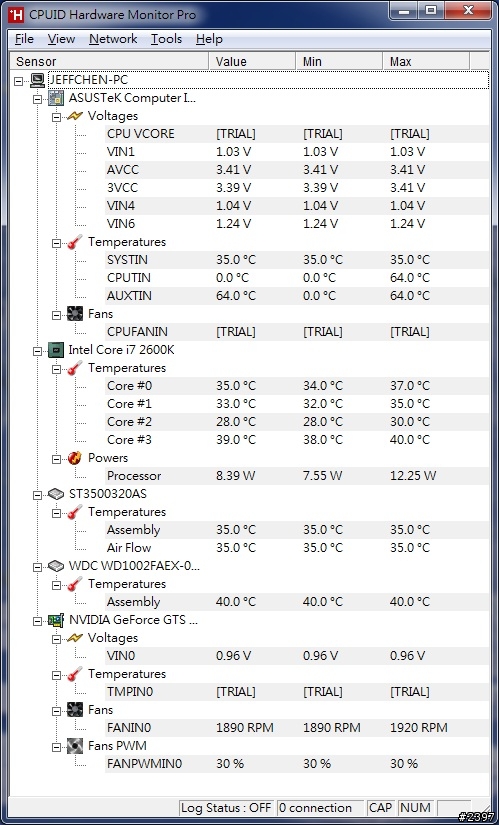Click the ST3500320AS hard drive icon
The image size is (499, 825).
pyautogui.click(x=56, y=494)
